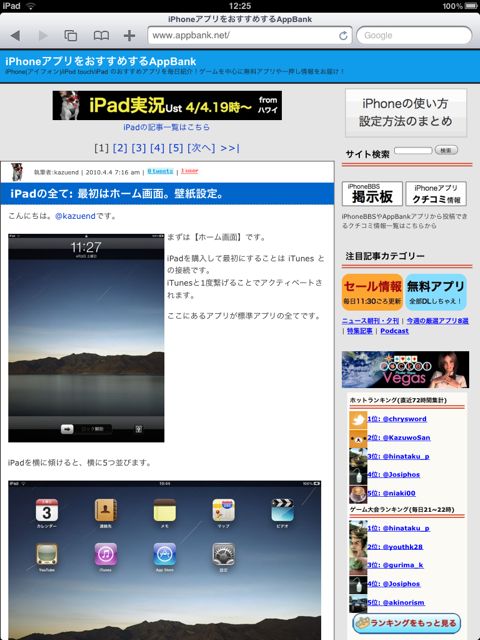
Task: Open game ranking 4位: @Josiphos
Action: click(x=393, y=584)
